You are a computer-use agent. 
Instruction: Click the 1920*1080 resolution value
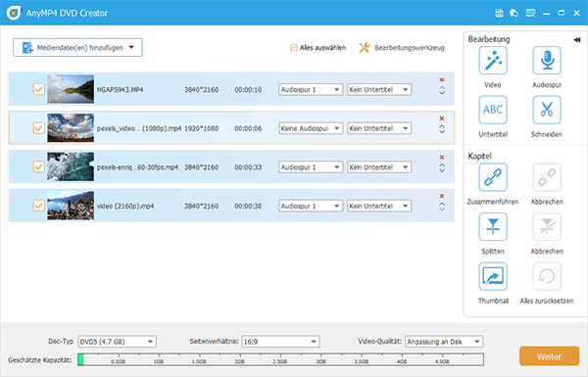point(201,128)
